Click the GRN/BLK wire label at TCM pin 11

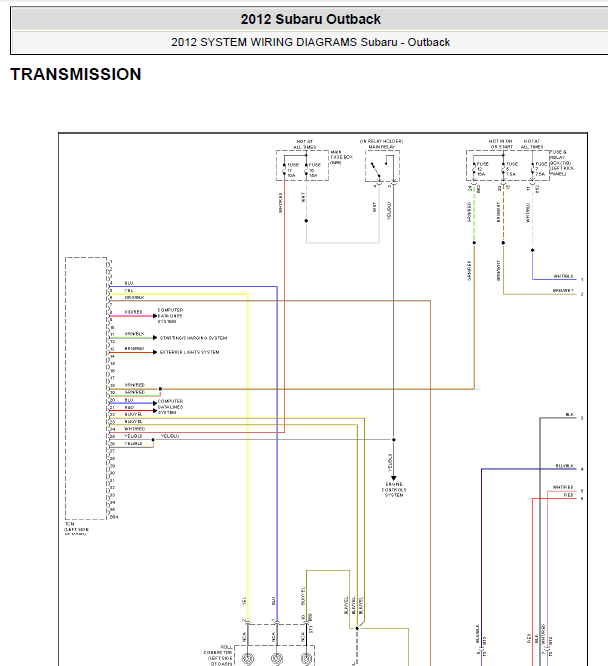134,334
